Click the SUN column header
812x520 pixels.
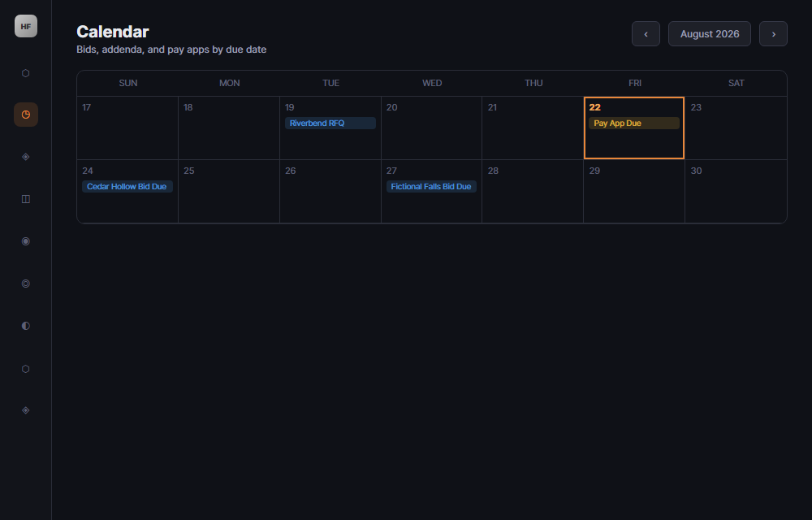(128, 83)
